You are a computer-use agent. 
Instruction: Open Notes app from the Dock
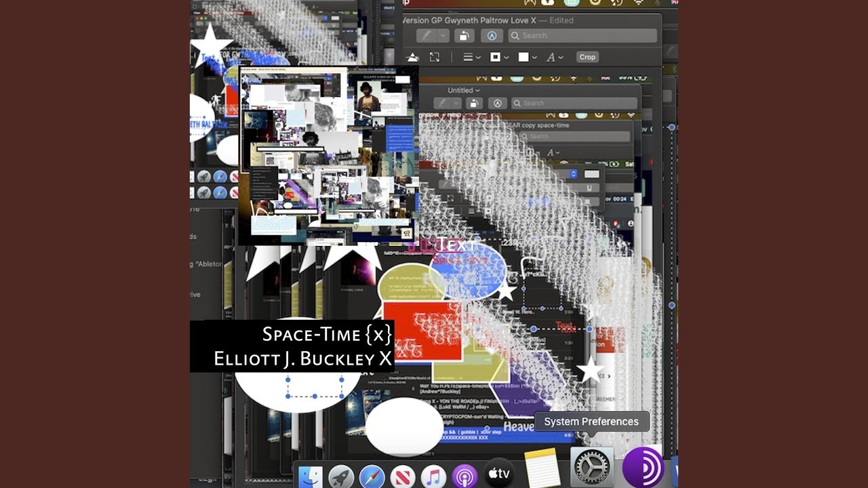542,468
